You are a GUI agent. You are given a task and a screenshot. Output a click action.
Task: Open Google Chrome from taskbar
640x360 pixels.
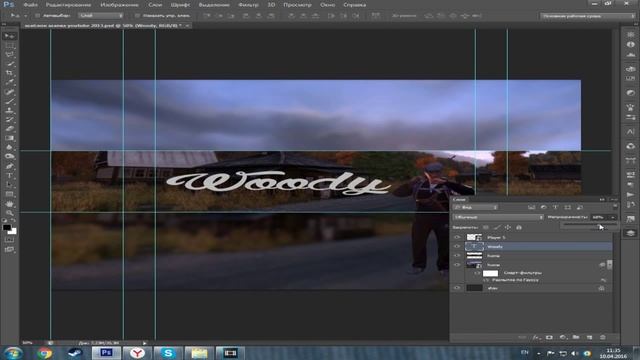44,353
